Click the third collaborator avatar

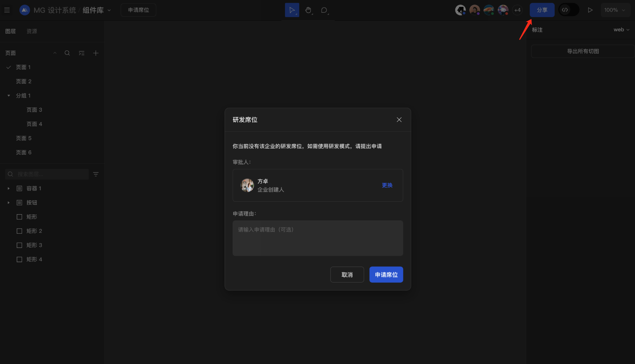(489, 10)
